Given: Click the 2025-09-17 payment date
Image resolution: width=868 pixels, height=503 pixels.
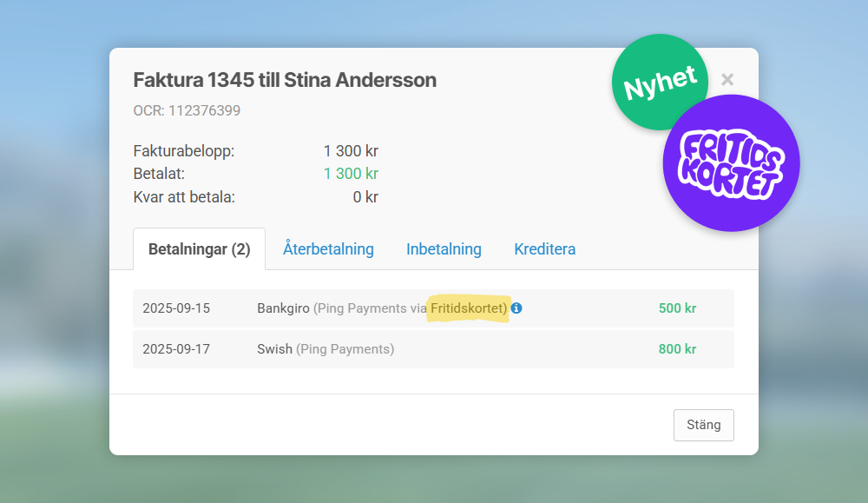Looking at the screenshot, I should tap(176, 349).
